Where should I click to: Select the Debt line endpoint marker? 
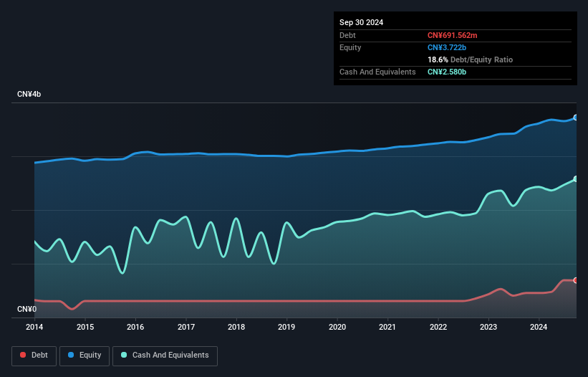tap(575, 280)
